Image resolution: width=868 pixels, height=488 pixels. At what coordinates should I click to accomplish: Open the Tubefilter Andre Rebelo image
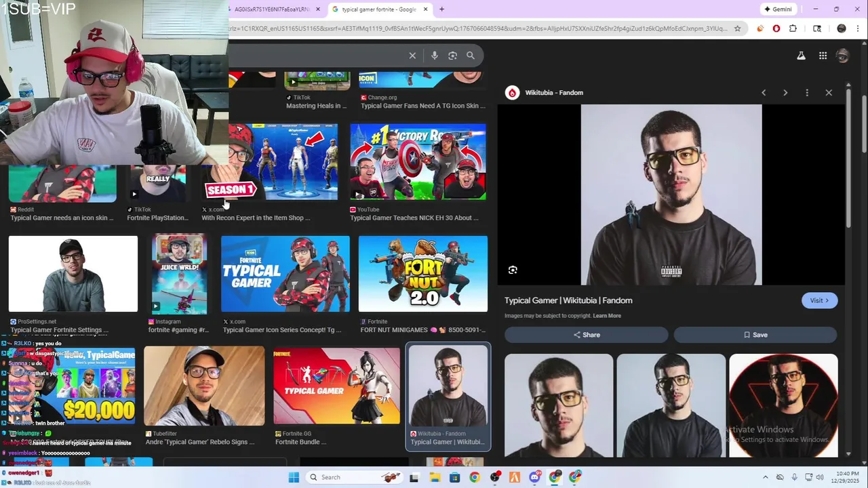[x=204, y=386]
